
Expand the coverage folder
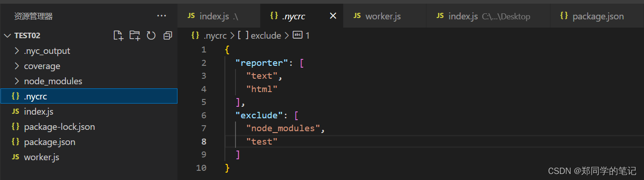(89, 66)
